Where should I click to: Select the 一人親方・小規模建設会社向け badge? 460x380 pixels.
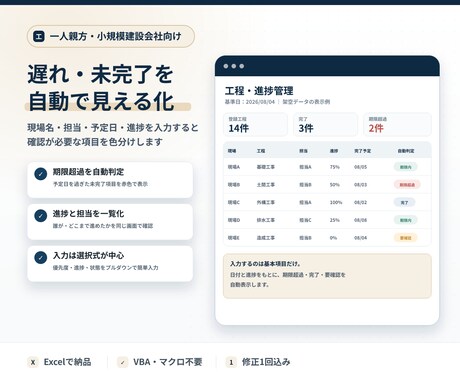click(x=111, y=36)
